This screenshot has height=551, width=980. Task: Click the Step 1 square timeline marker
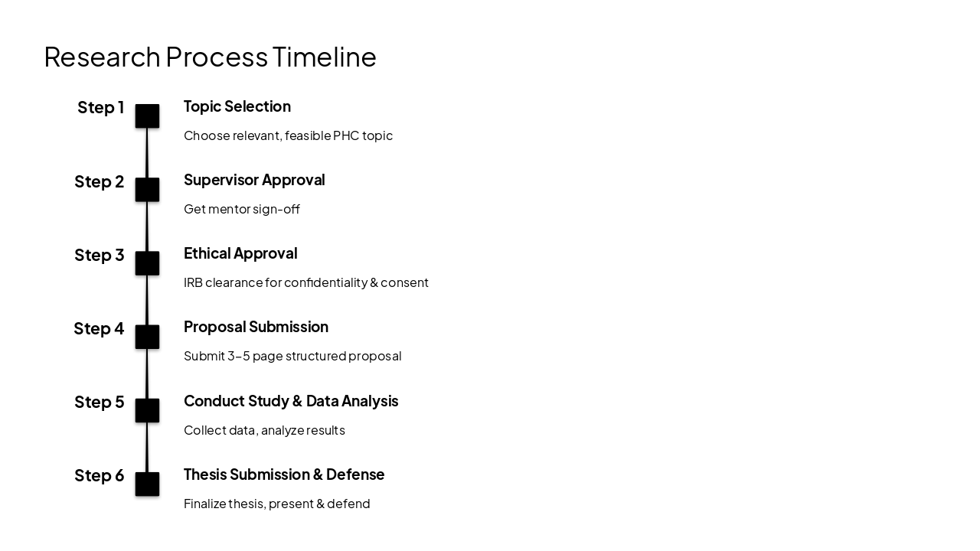147,116
